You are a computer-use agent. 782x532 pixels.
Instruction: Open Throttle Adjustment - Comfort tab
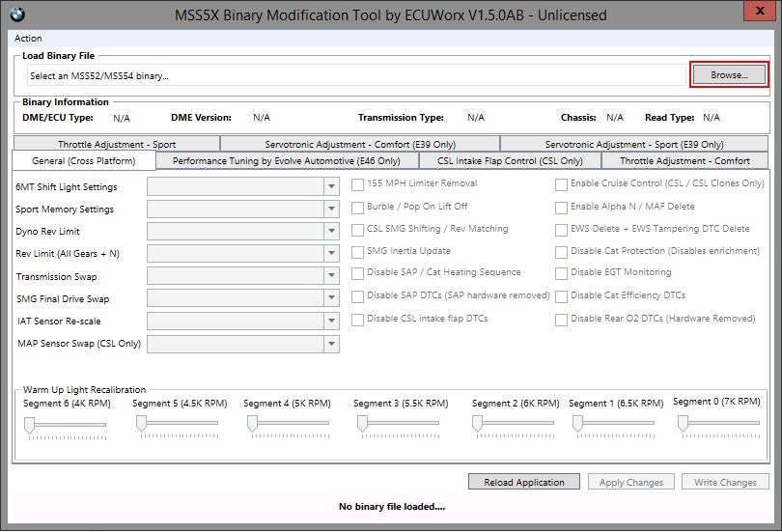(x=684, y=161)
